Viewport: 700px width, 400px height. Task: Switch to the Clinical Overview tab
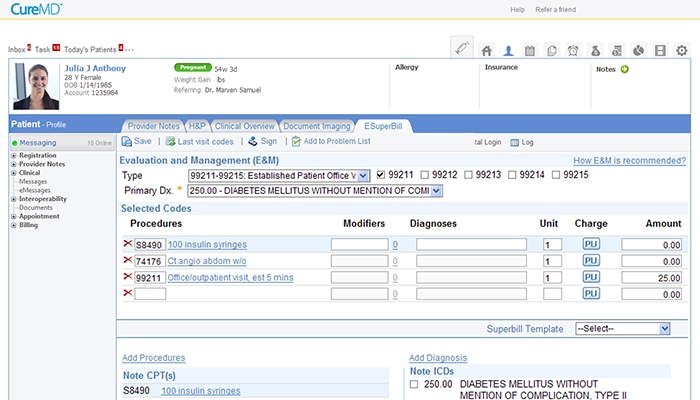click(243, 126)
